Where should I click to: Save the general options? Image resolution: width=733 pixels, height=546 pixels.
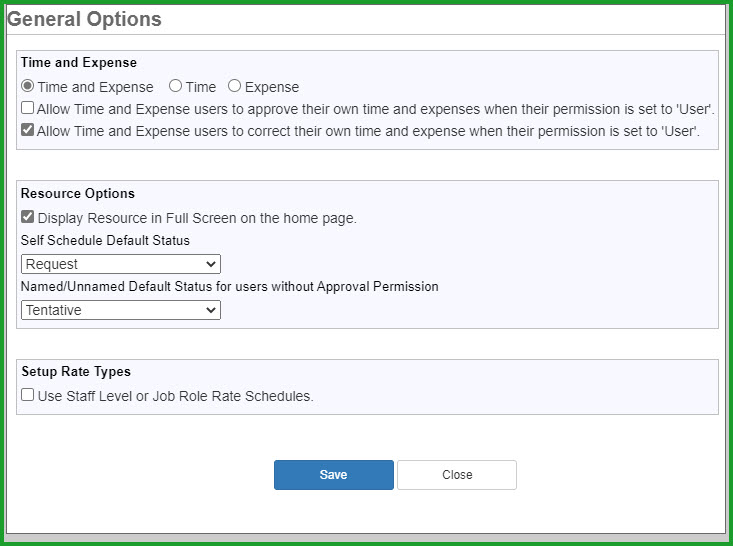334,475
